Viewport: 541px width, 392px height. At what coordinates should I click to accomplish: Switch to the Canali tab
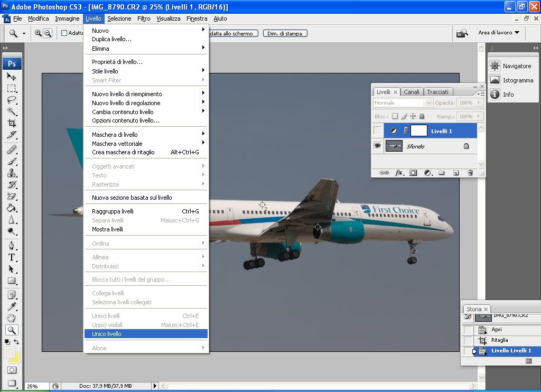(x=412, y=92)
